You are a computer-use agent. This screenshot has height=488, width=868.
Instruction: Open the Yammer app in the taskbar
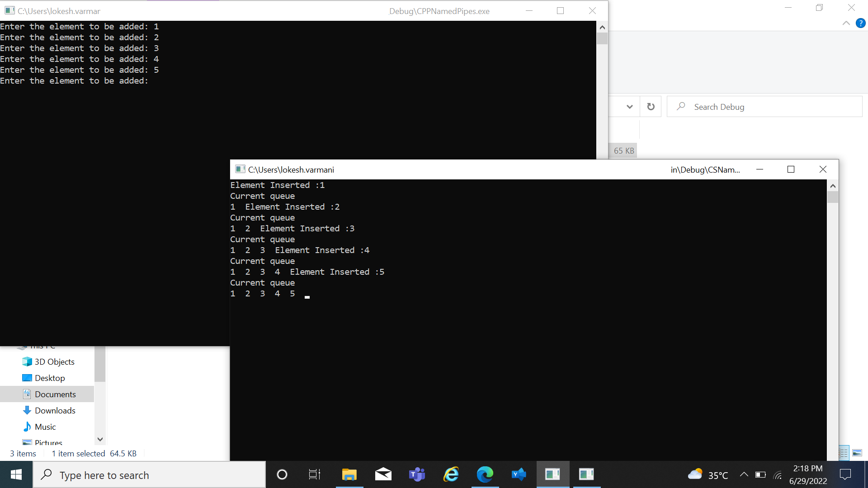519,474
